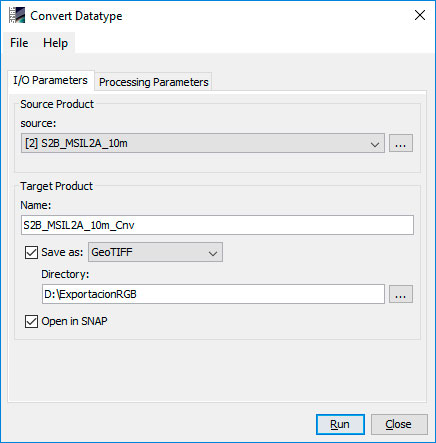436x443 pixels.
Task: Click the Open in SNAP label text
Action: [x=74, y=321]
